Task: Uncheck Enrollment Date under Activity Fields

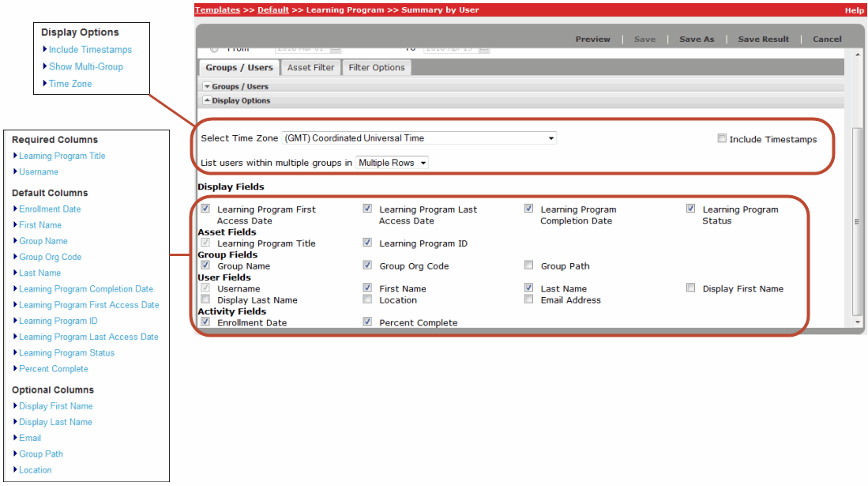Action: coord(205,322)
